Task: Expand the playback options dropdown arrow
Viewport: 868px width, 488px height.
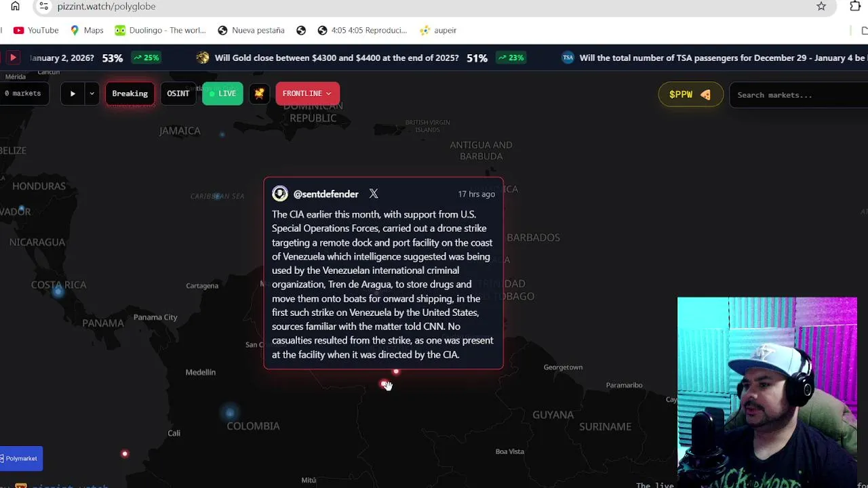Action: (92, 94)
